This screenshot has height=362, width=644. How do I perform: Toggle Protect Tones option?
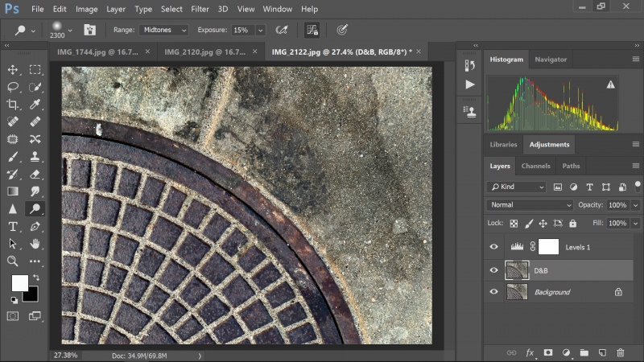(x=312, y=30)
